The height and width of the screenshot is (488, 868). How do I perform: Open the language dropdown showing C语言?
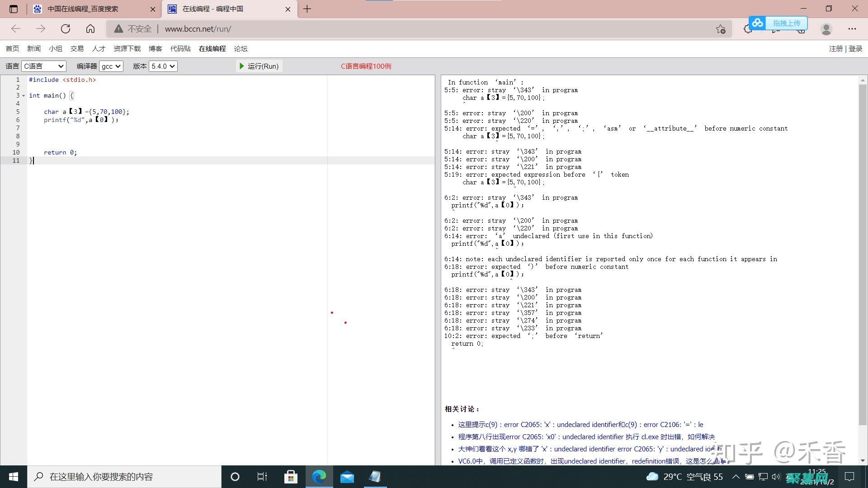(x=44, y=66)
